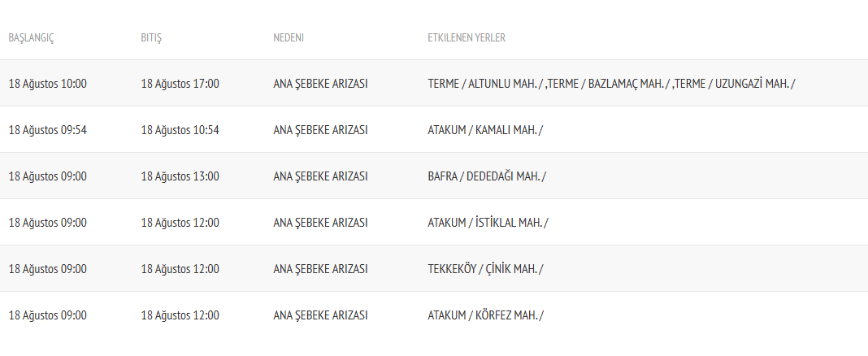This screenshot has height=356, width=868.
Task: Select the TERME / ALTUNLU MAH. affected area text
Action: click(485, 84)
